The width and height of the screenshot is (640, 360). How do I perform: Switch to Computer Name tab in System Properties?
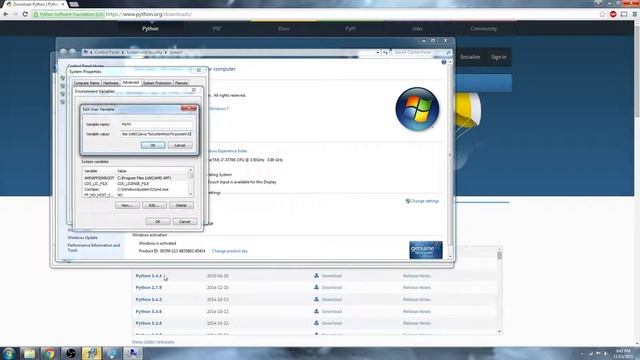click(87, 83)
